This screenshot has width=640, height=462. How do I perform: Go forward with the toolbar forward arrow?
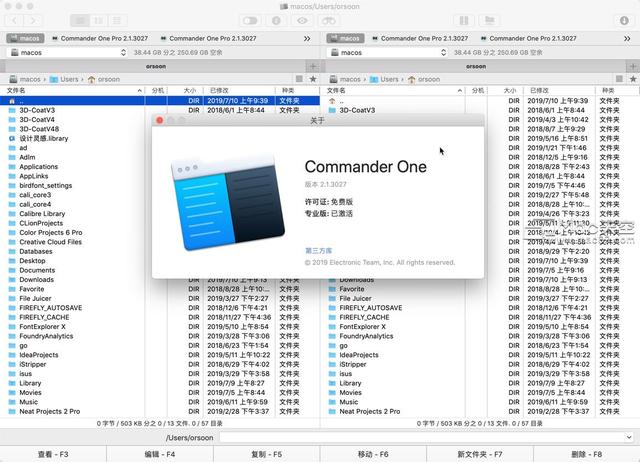pos(34,20)
